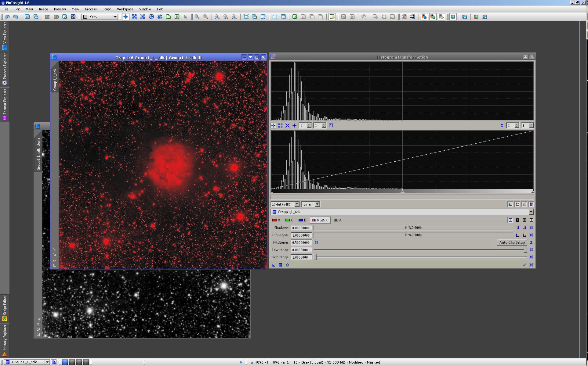Select the Zoom Out magnifier tool

206,17
